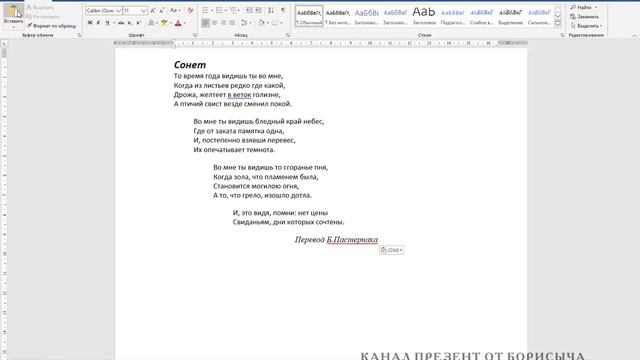Open the font name combo box

(104, 11)
